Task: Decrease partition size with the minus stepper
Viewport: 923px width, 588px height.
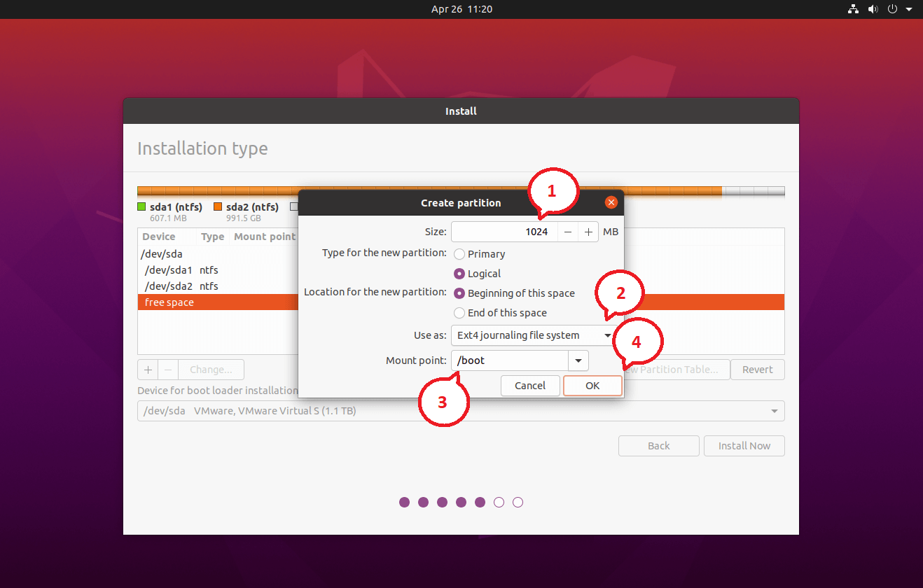Action: pos(567,231)
